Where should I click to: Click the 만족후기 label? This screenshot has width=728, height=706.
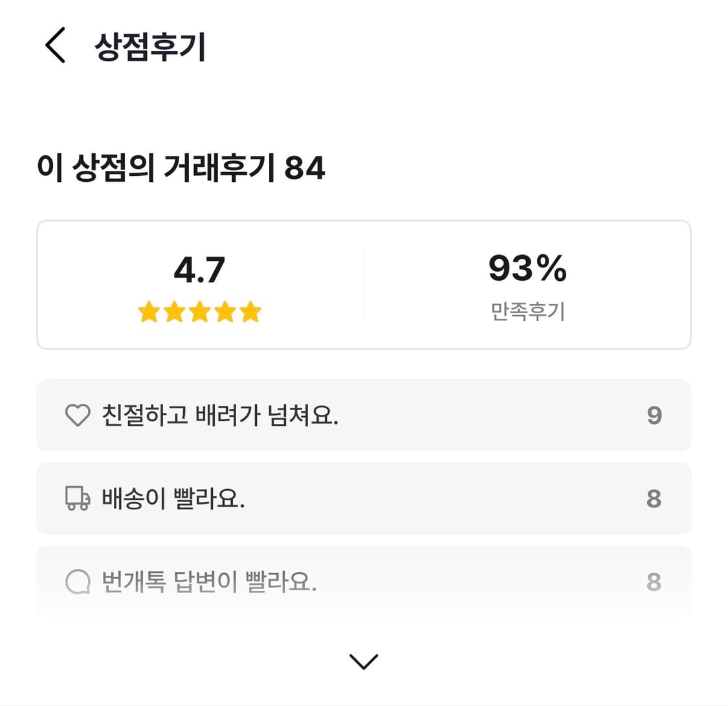(527, 312)
